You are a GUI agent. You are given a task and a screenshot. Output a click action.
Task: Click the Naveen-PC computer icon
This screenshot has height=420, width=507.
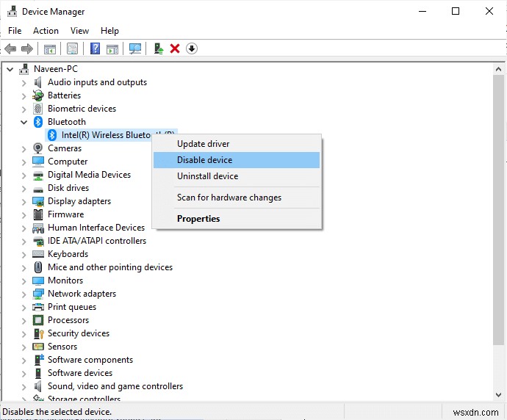[x=24, y=69]
